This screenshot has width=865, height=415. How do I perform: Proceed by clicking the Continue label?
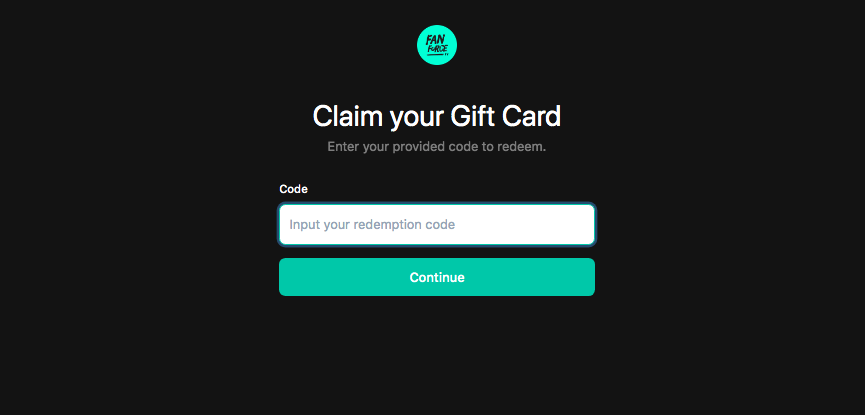(437, 277)
